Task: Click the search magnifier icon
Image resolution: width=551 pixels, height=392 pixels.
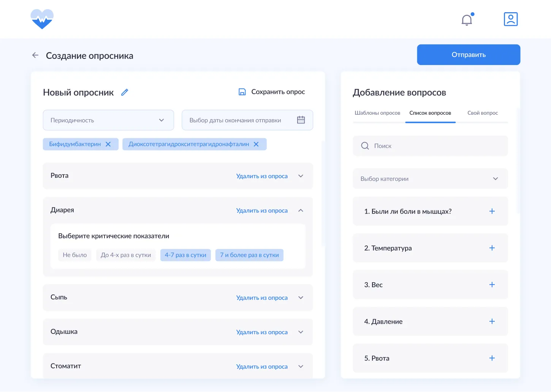Action: pos(365,146)
